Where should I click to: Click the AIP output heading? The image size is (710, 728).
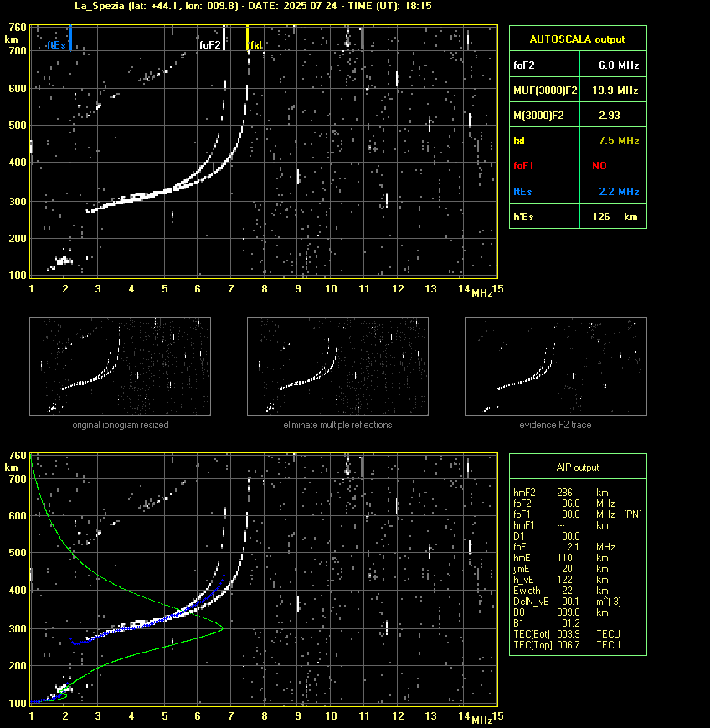[x=578, y=467]
